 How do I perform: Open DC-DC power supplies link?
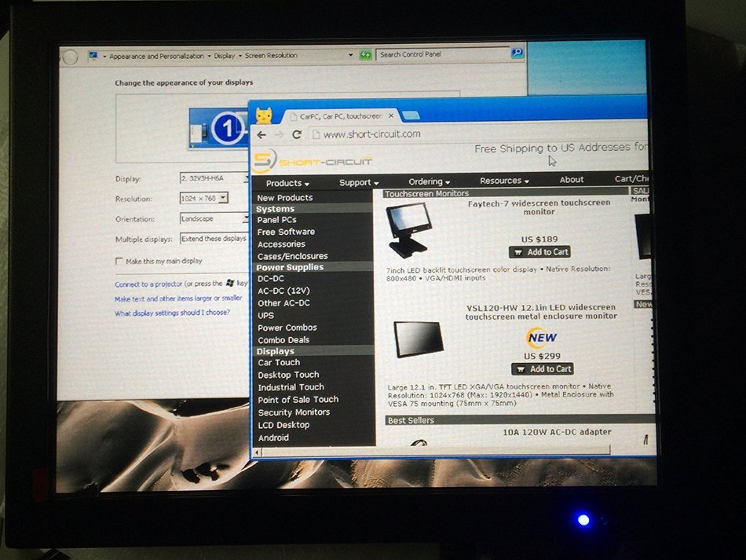(x=271, y=278)
